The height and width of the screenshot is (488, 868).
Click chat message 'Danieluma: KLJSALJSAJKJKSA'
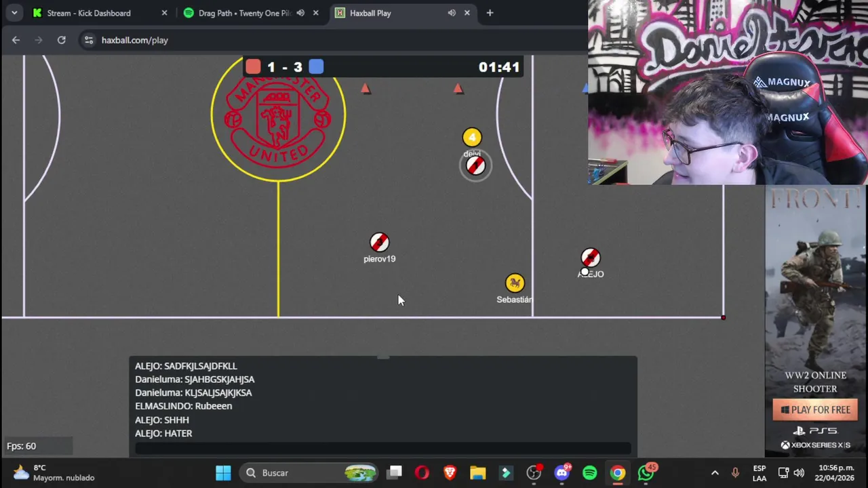coord(193,393)
